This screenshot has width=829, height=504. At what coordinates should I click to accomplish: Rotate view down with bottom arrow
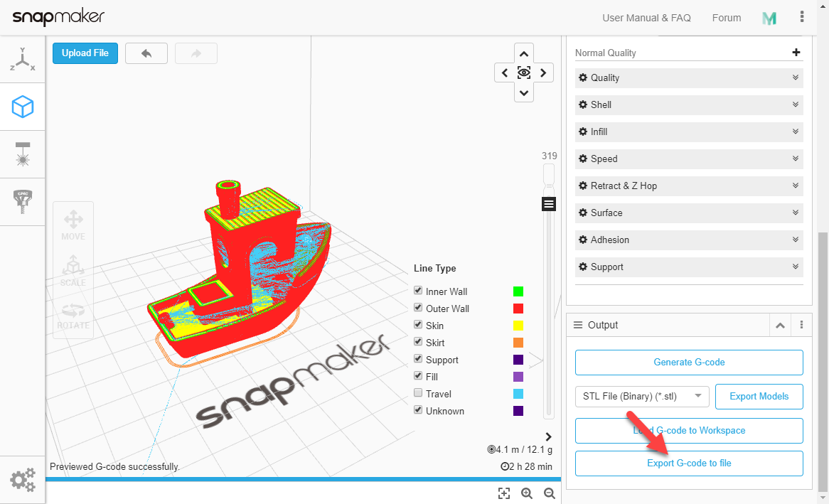coord(524,92)
